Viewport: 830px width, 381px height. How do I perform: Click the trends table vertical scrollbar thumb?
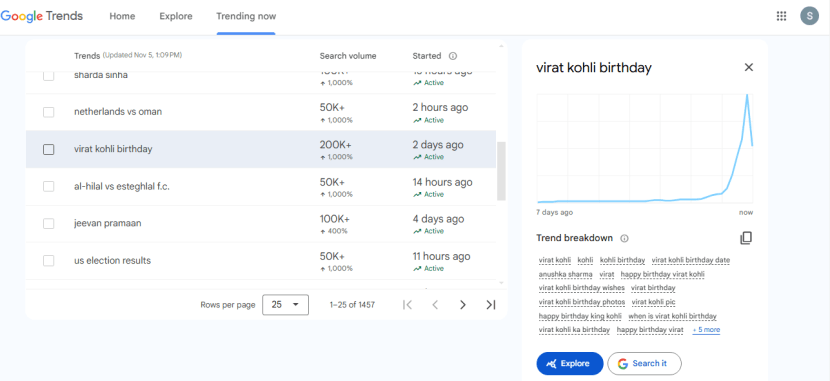(x=501, y=171)
